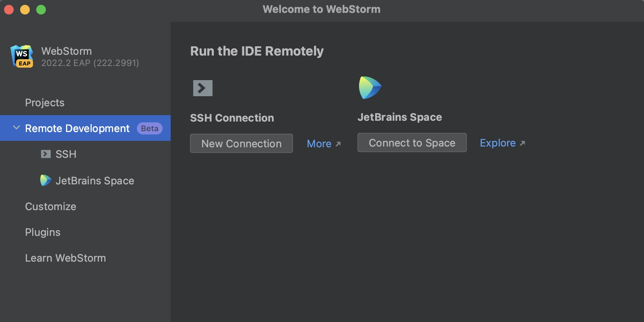Click the WebStorm EAP logo icon
Screen dimensions: 644x322
click(x=22, y=56)
